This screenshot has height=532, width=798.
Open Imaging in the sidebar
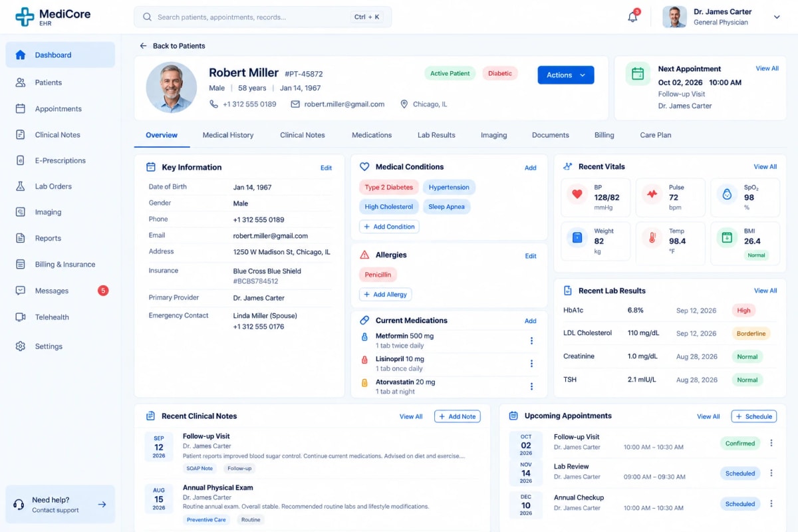point(60,212)
